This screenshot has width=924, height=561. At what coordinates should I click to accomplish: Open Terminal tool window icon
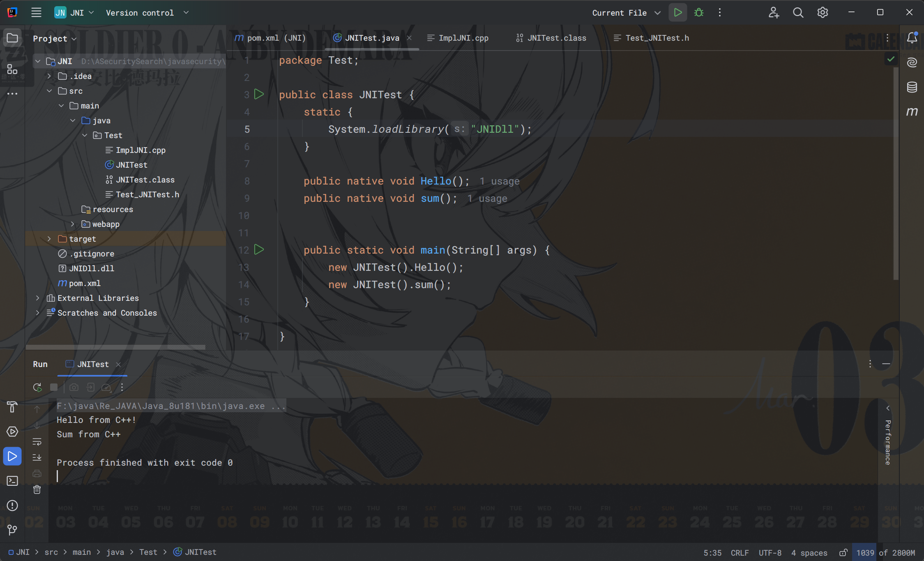click(12, 481)
